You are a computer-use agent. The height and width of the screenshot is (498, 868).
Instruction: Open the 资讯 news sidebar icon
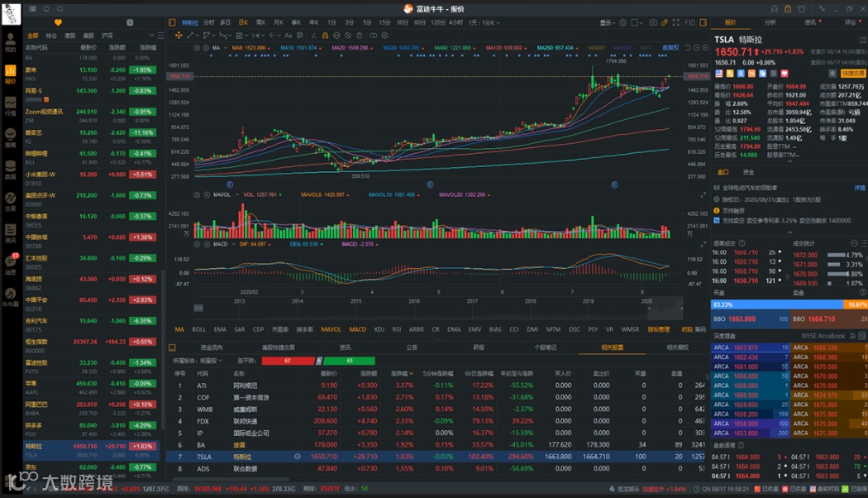pos(11,233)
